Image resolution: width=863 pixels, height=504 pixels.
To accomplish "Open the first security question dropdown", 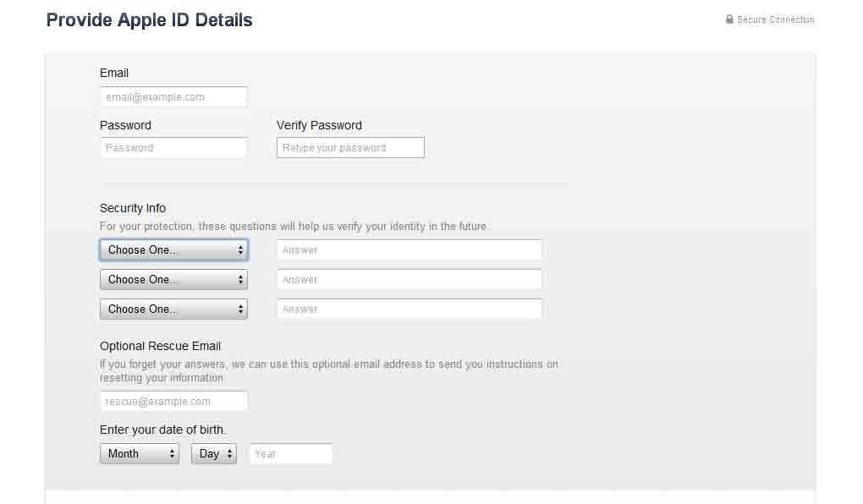I will click(x=173, y=250).
